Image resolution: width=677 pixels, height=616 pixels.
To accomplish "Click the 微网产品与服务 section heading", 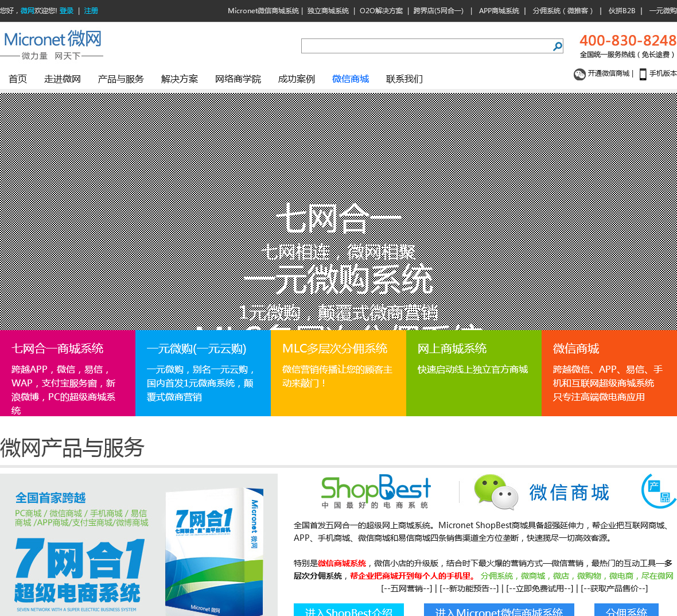I will [72, 448].
